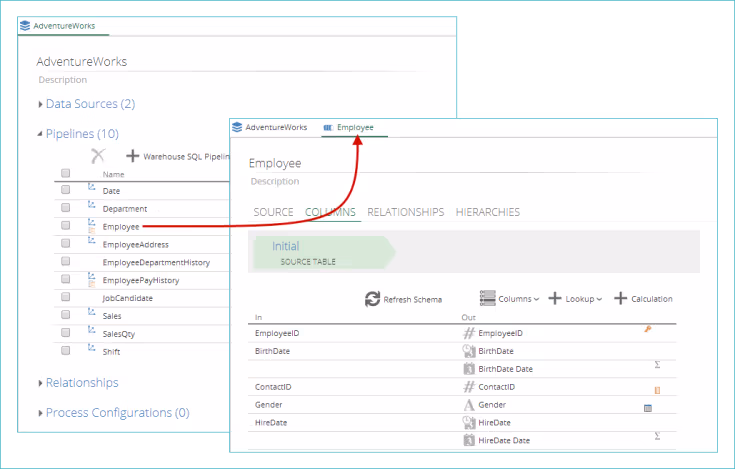Check the Department pipeline checkbox
This screenshot has height=469, width=735.
66,208
